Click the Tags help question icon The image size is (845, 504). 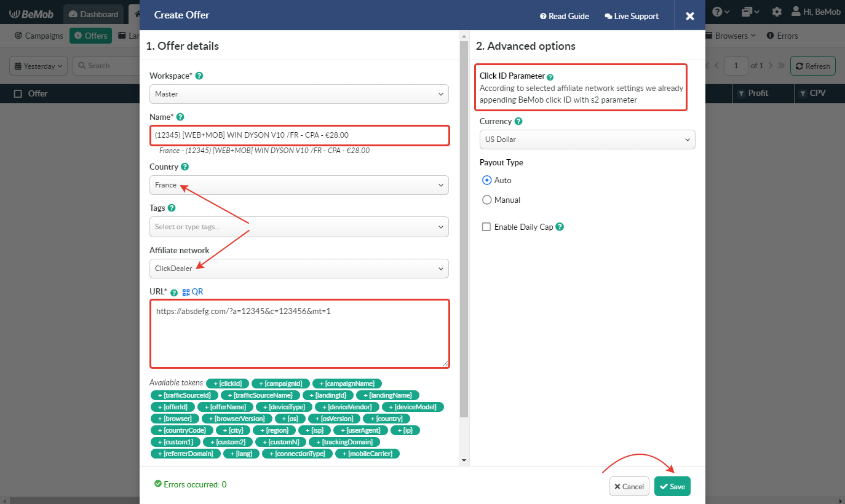(x=172, y=208)
